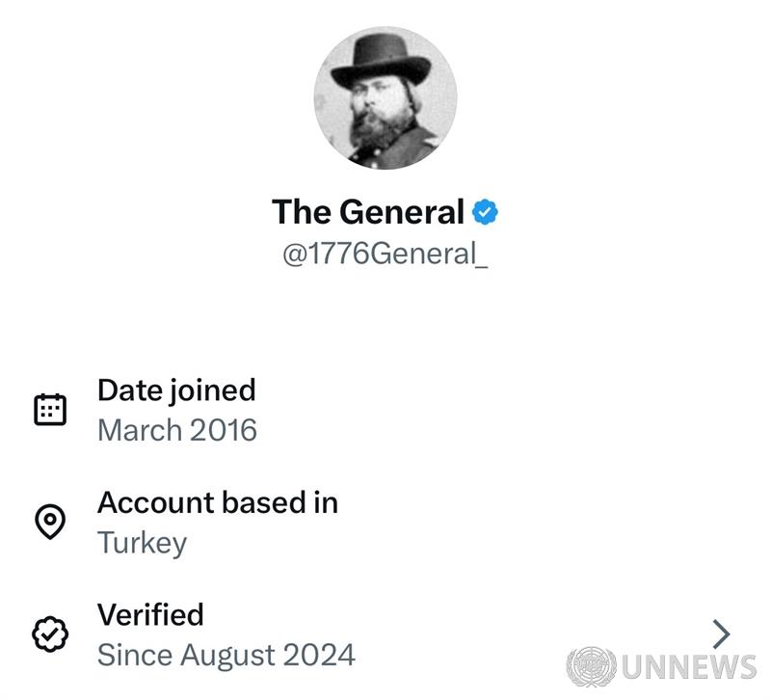Open the Verified label entry
Image resolution: width=771 pixels, height=700 pixels.
(150, 614)
